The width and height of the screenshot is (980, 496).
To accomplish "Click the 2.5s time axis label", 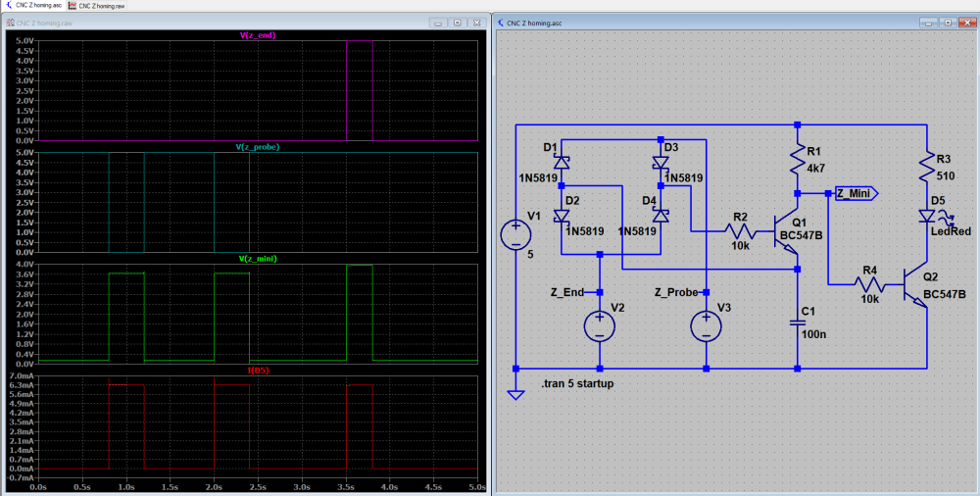I will [x=258, y=486].
